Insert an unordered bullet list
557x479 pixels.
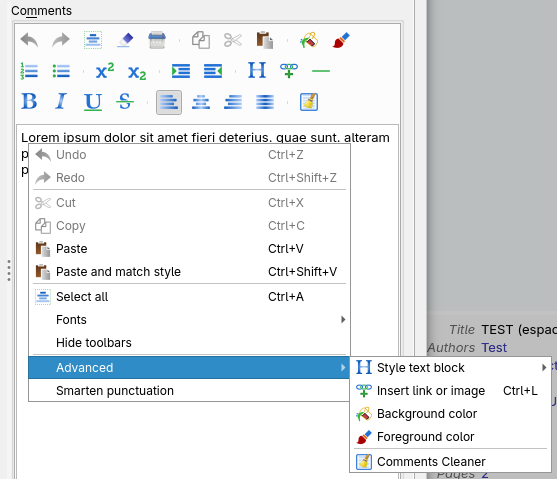[61, 71]
